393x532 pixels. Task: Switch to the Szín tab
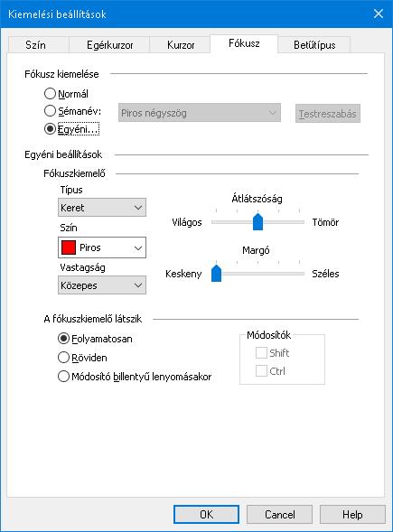(x=35, y=45)
